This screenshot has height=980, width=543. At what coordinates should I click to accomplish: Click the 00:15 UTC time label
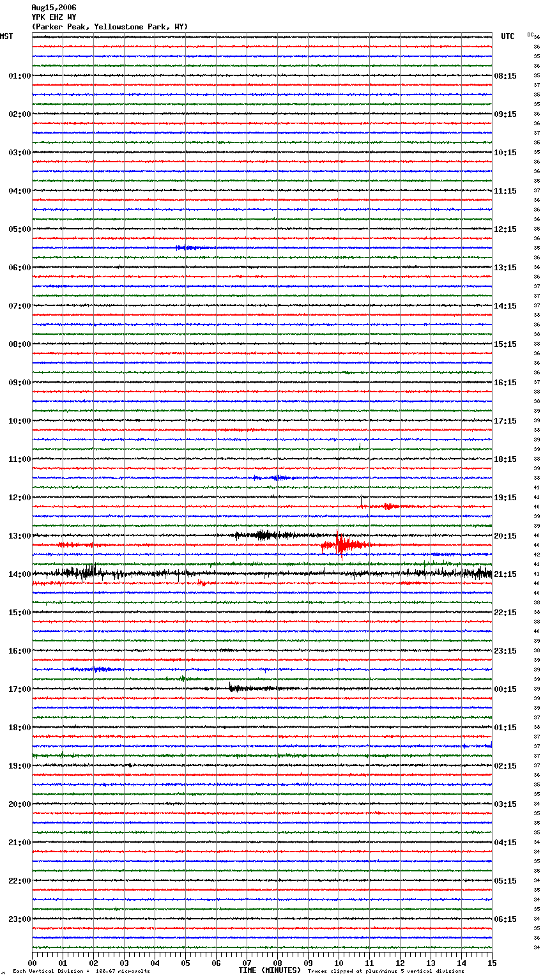click(505, 689)
